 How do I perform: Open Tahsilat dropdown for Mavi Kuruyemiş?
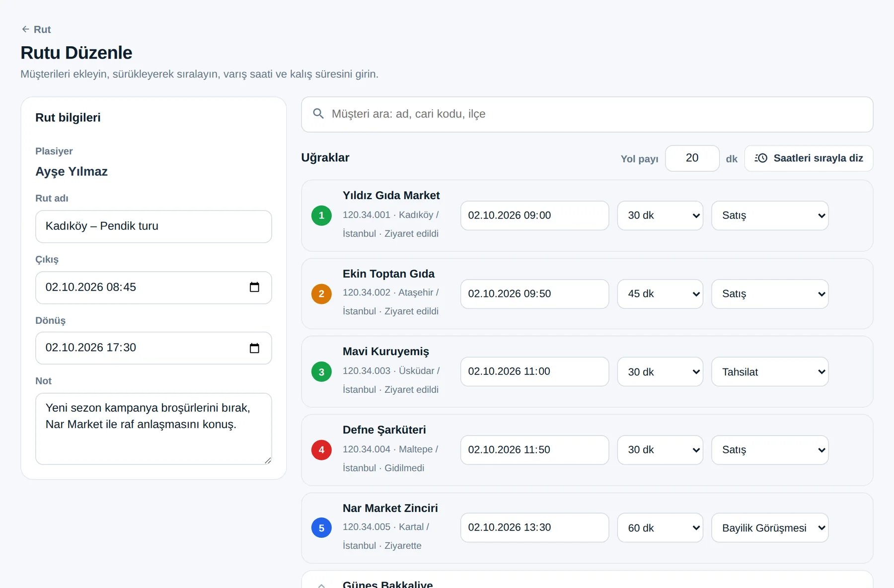[x=770, y=372]
